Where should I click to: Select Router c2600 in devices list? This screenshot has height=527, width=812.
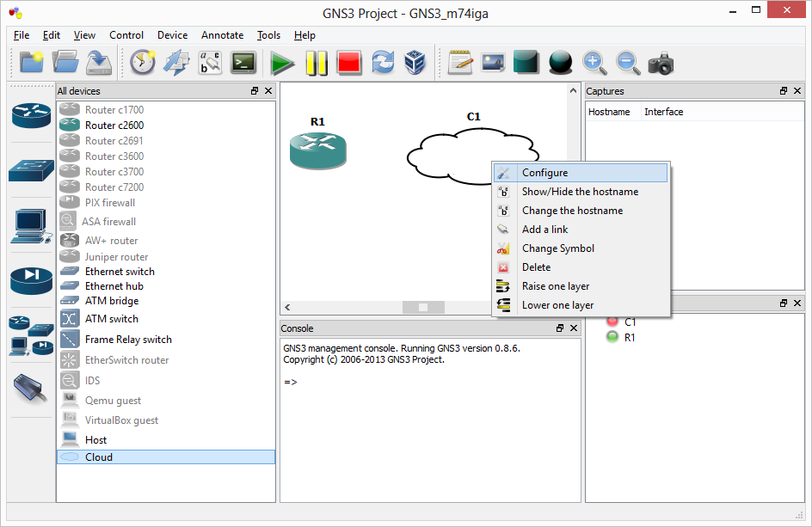point(166,126)
